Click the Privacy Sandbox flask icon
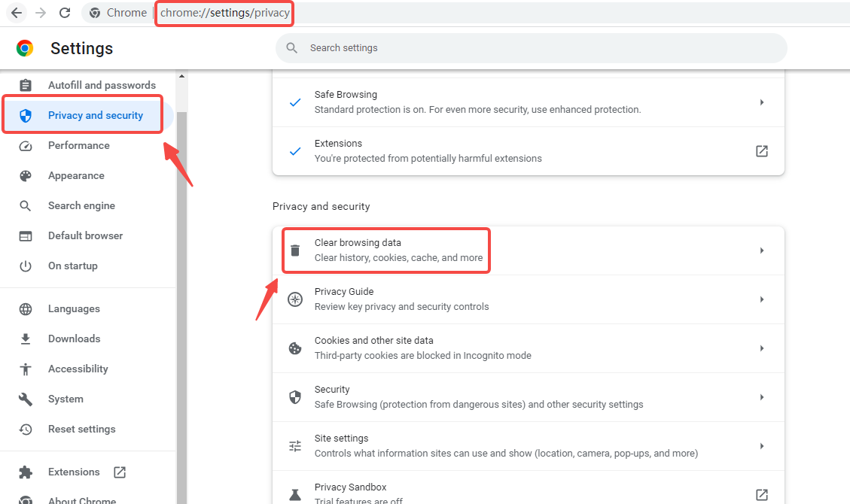The image size is (850, 504). [295, 494]
